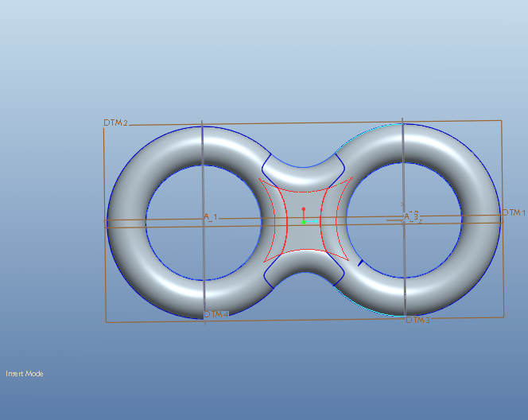Select the DTM4 datum plane label

pyautogui.click(x=216, y=314)
